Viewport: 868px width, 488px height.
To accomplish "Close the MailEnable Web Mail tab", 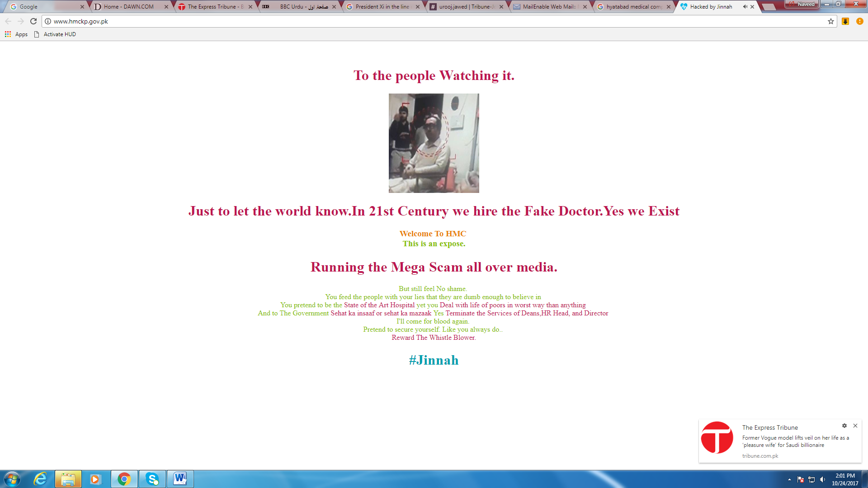I will pyautogui.click(x=585, y=7).
